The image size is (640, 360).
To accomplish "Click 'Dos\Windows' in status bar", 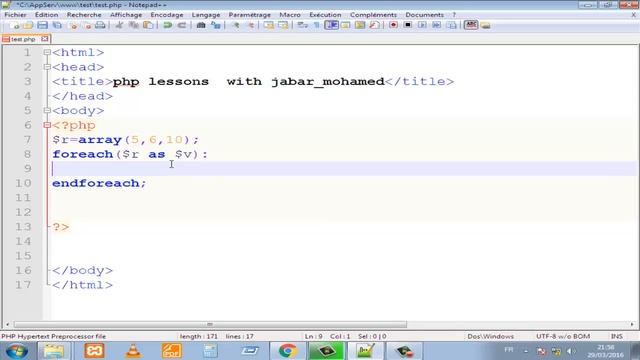I will [x=491, y=336].
